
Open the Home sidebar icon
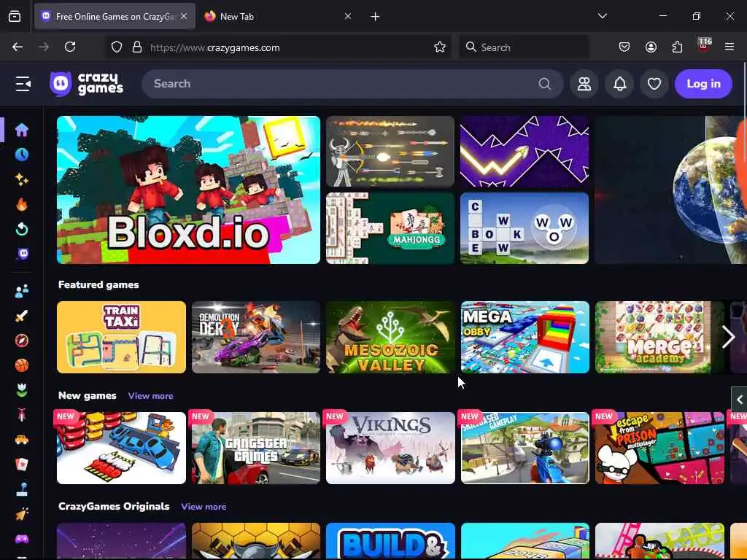coord(21,130)
